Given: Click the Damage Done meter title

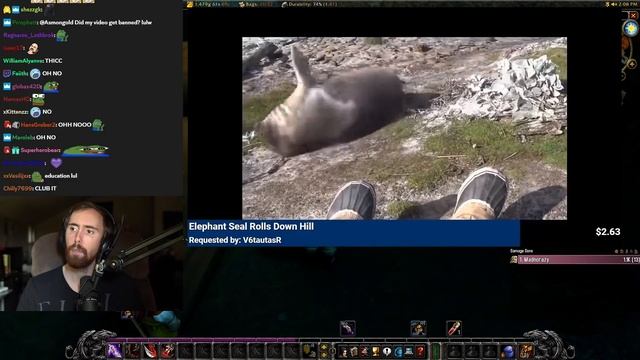Looking at the screenshot, I should tap(521, 251).
